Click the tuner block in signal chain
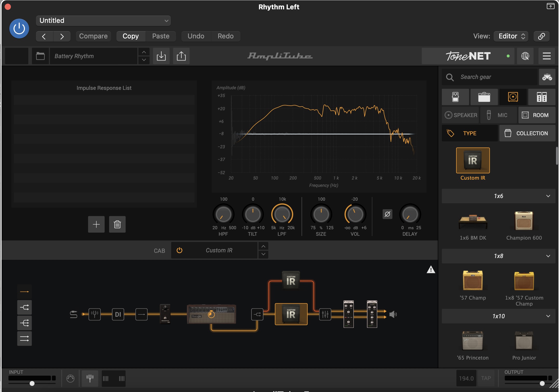 coord(95,314)
